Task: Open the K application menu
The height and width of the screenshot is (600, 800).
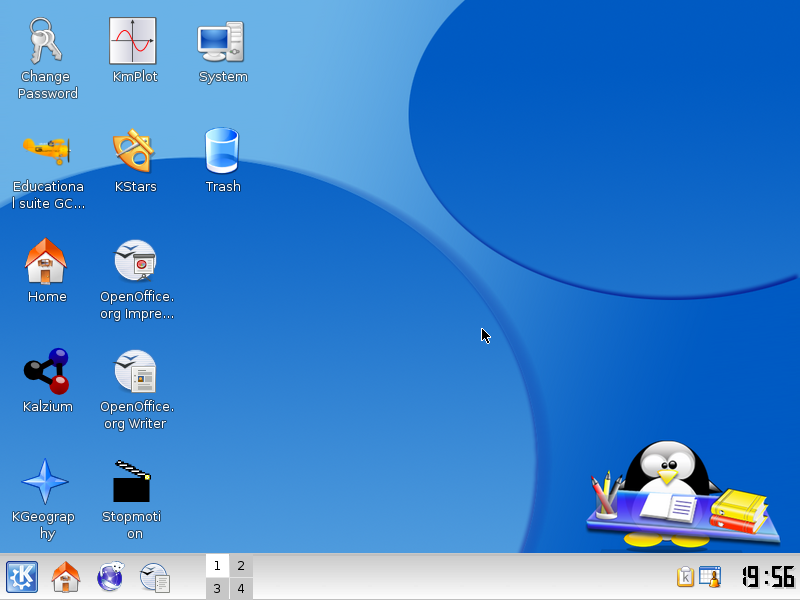Action: coord(20,577)
